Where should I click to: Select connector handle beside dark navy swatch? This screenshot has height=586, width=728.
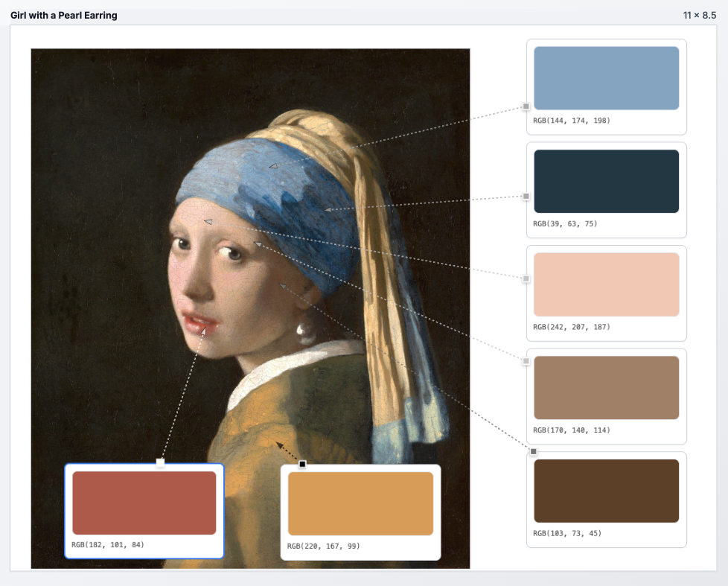[x=526, y=197]
